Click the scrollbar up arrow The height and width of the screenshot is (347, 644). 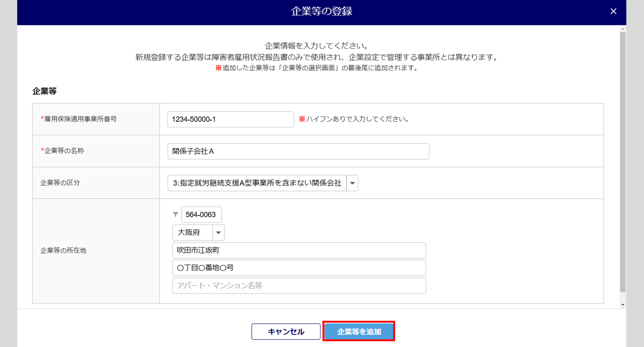tap(623, 29)
